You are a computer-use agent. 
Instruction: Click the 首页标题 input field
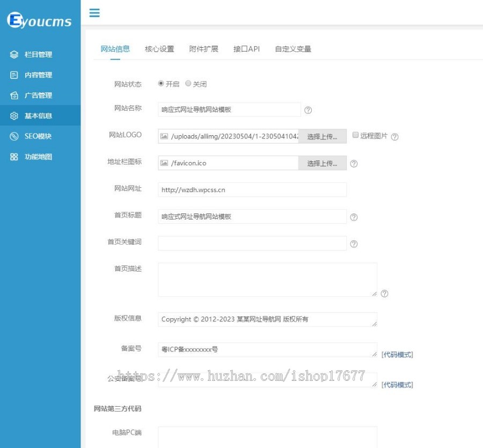click(252, 216)
